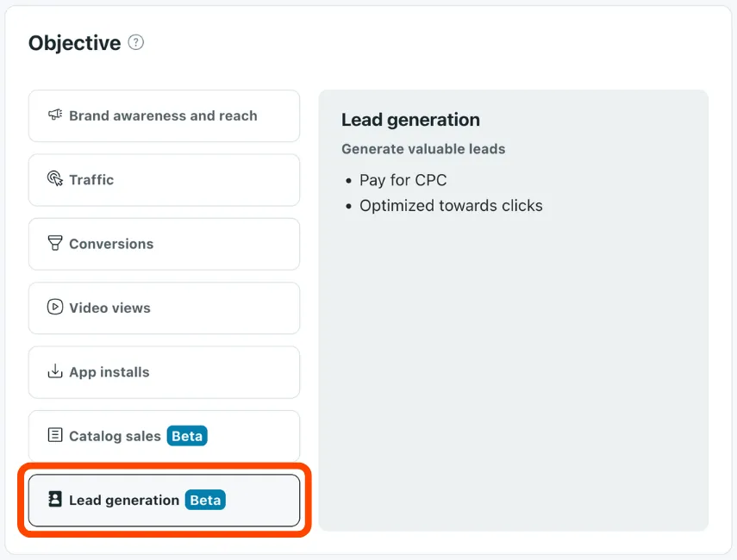Click the catalog list icon beside Catalog sales
Image resolution: width=737 pixels, height=560 pixels.
[55, 435]
